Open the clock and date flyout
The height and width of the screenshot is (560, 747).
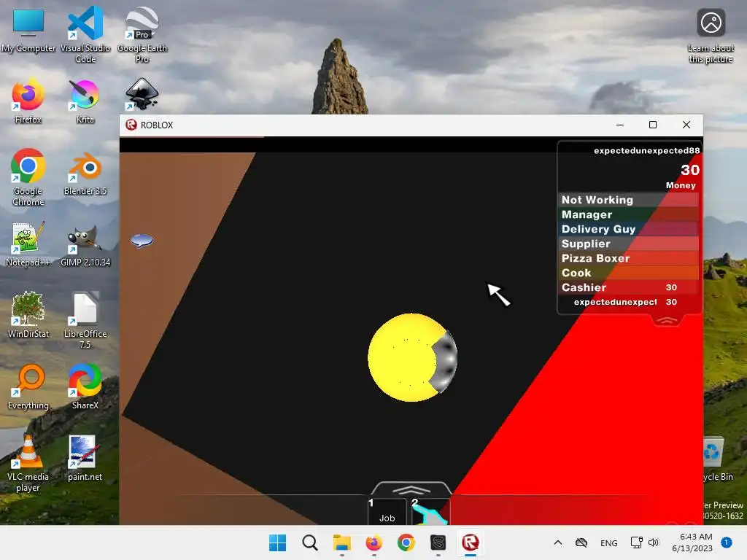692,542
